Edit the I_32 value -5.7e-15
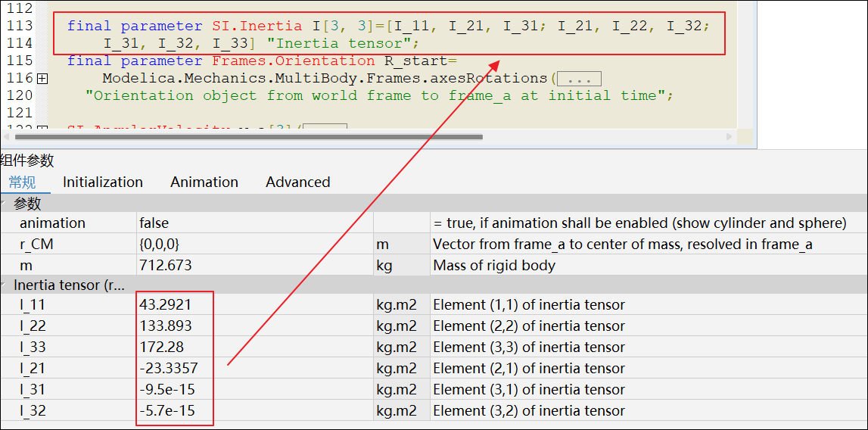The image size is (868, 430). 254,410
